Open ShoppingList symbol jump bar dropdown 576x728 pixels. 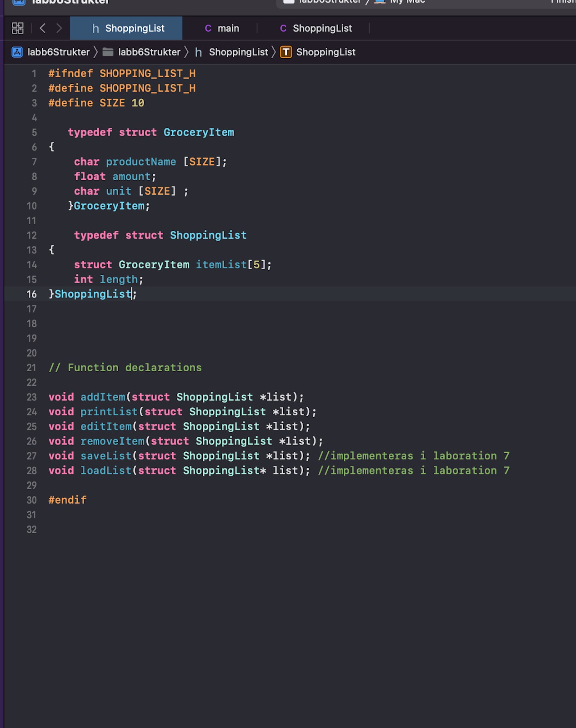[326, 52]
